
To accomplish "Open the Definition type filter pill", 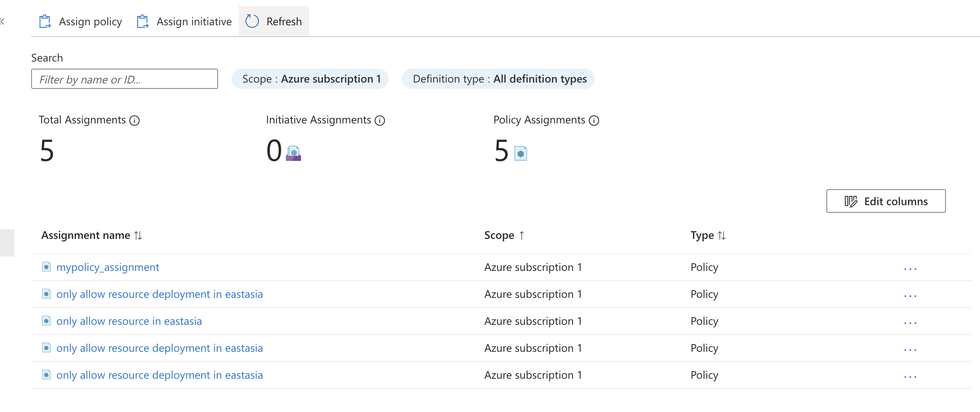I will point(498,79).
